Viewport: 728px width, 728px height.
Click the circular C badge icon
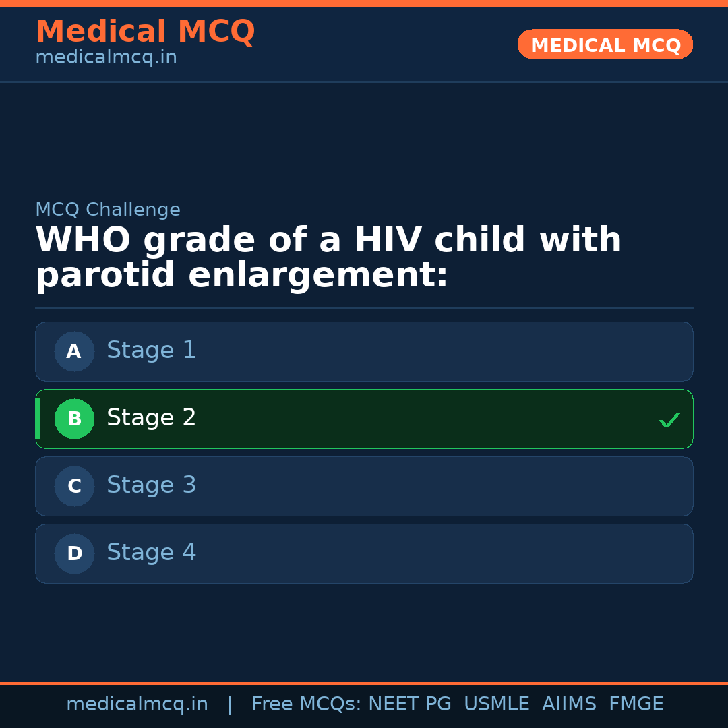74,486
